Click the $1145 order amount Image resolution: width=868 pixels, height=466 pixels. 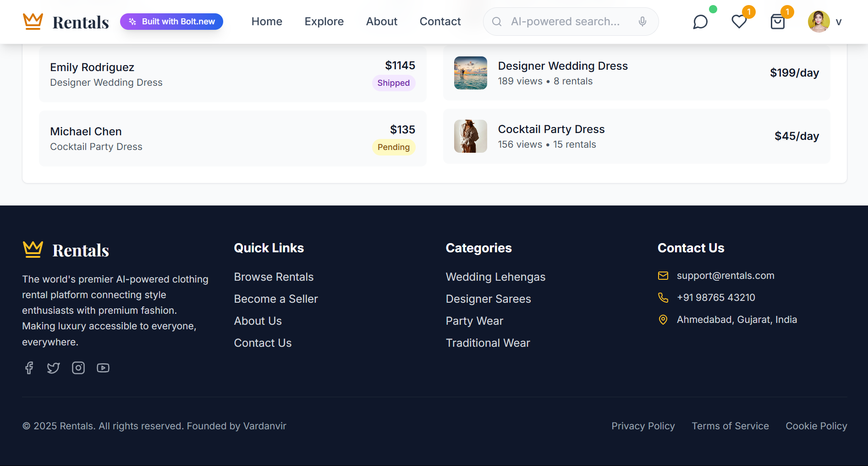(x=400, y=66)
